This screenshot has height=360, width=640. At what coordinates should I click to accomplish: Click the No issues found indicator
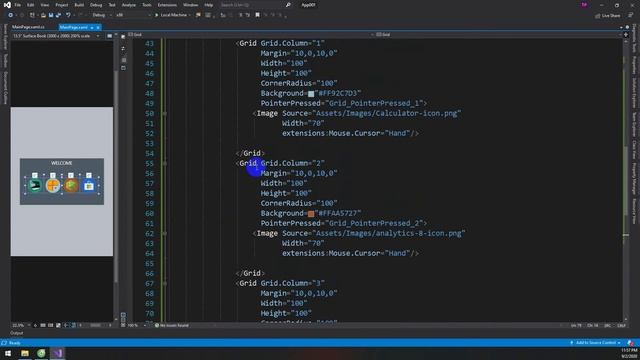pos(172,325)
